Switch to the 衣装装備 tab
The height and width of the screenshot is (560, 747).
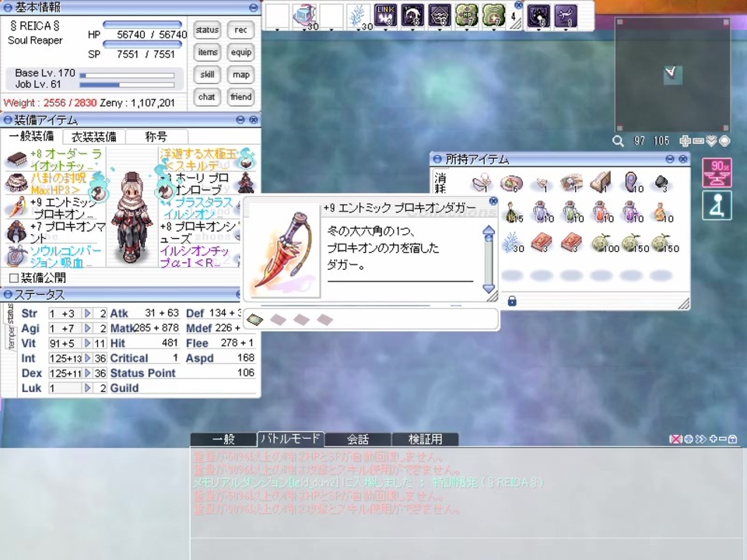(94, 137)
